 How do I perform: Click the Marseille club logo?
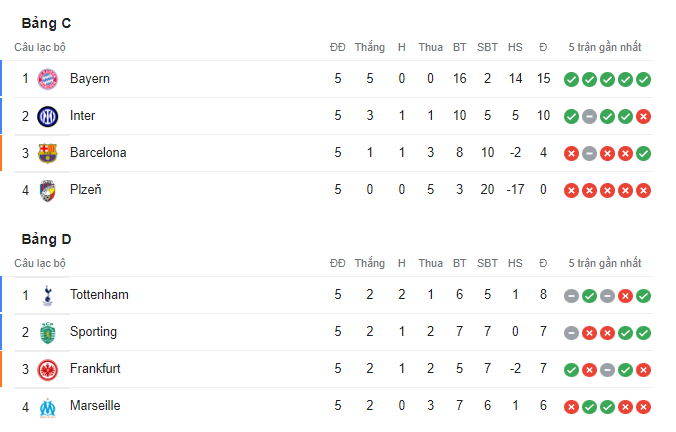coord(47,407)
